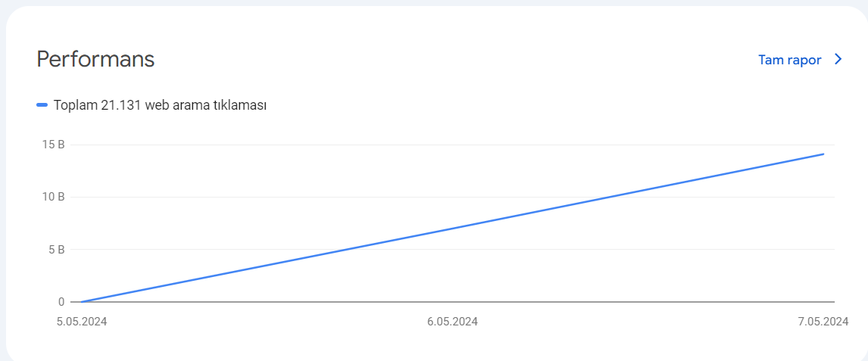Click the blue line above 6.05.2024

tap(453, 228)
